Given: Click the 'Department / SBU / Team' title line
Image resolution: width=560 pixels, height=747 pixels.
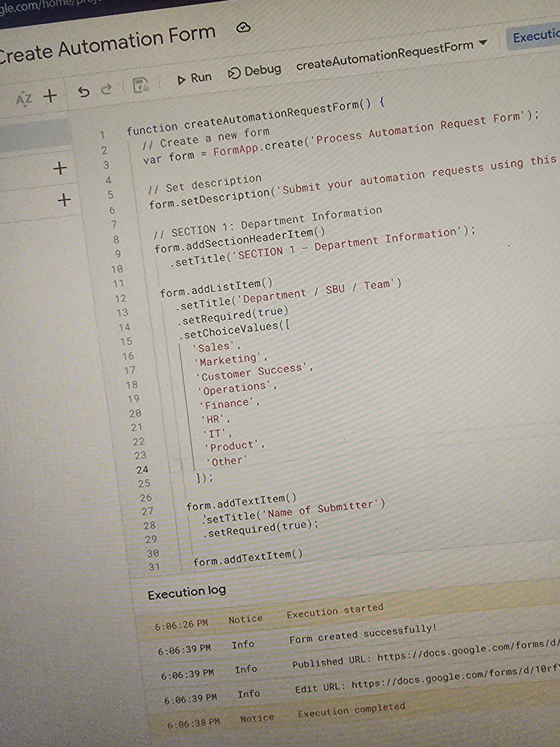Looking at the screenshot, I should pos(288,296).
